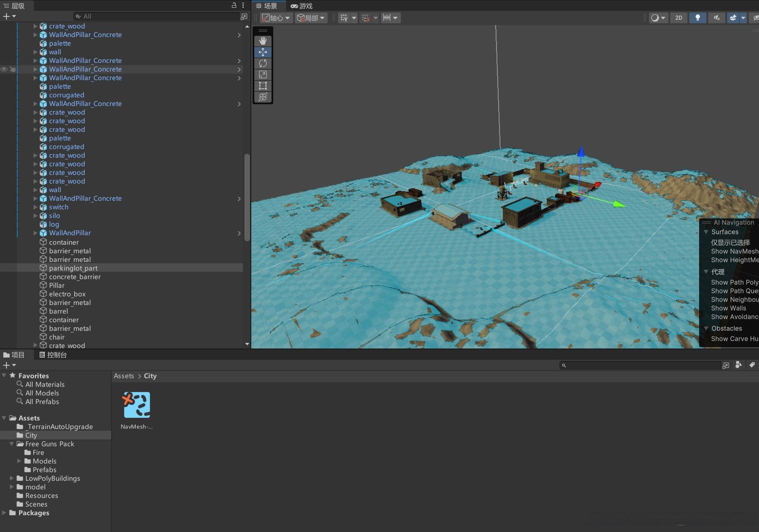Toggle scene effects button
The height and width of the screenshot is (532, 759).
point(733,18)
